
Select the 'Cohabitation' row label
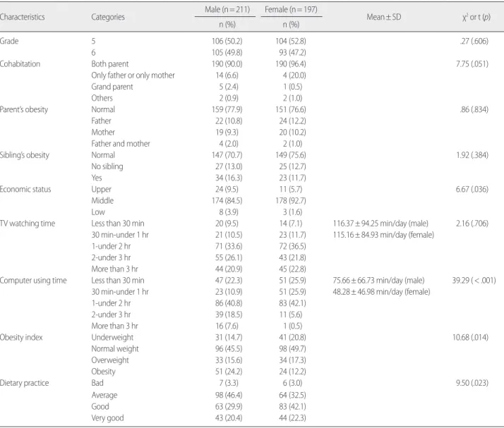tap(20, 64)
